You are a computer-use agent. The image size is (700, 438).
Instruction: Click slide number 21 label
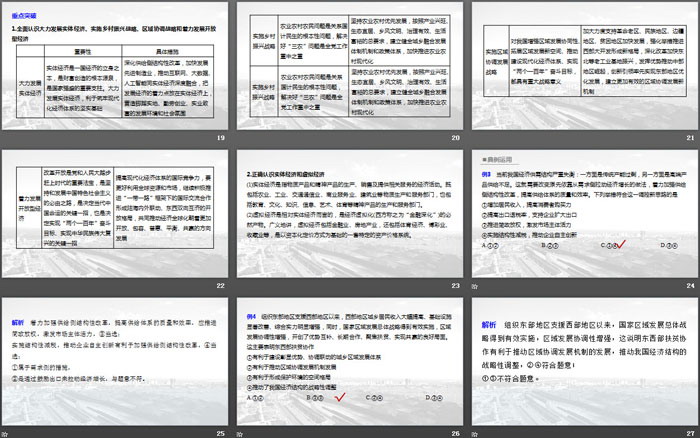click(x=690, y=138)
